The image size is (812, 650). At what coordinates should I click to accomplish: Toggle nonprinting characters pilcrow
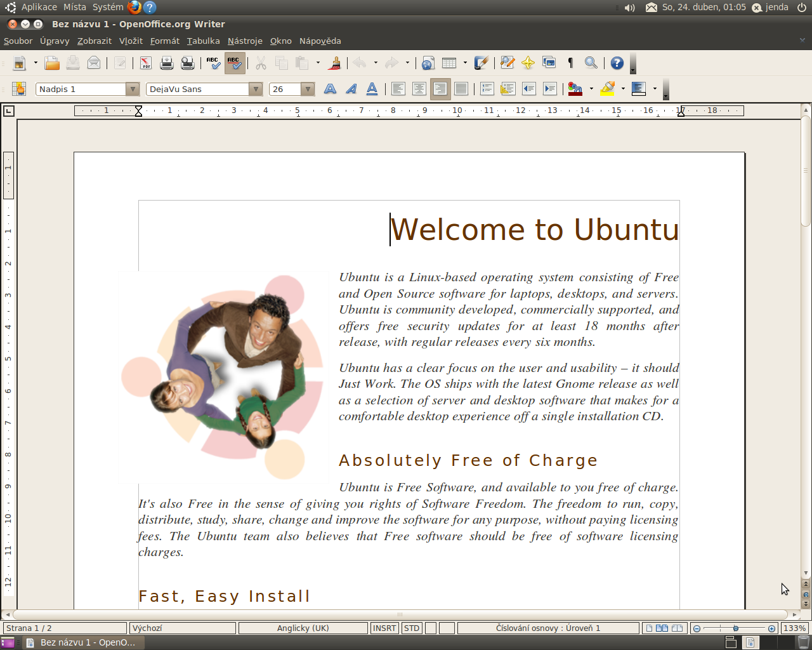(x=570, y=63)
